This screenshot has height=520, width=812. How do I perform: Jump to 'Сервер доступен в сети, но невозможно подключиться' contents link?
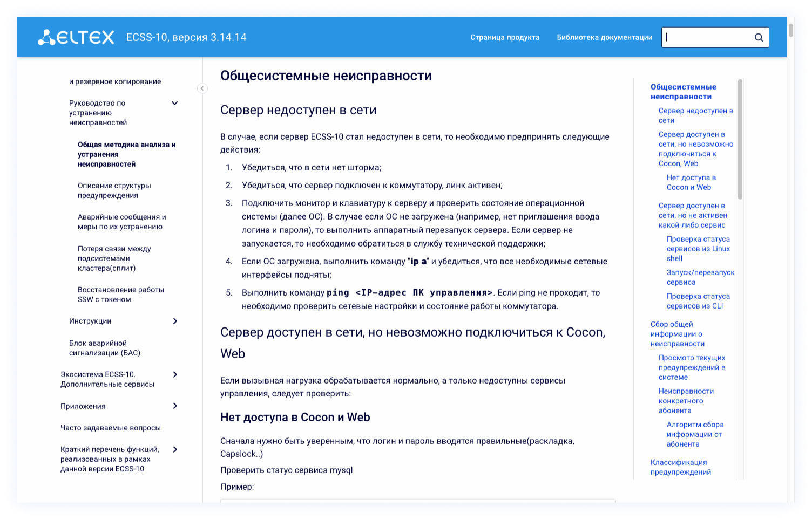[695, 149]
